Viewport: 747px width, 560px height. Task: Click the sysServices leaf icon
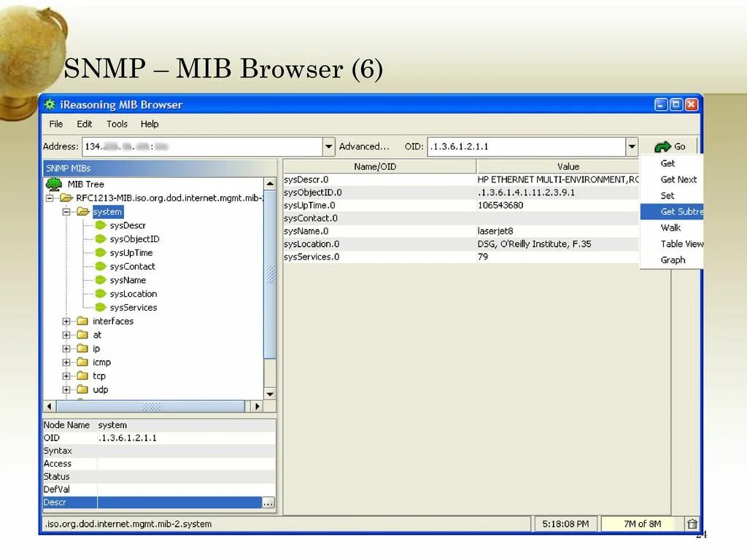101,308
